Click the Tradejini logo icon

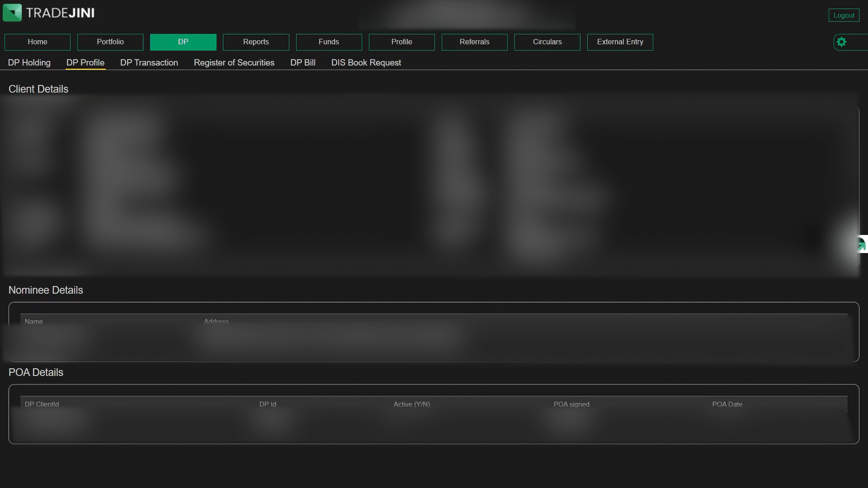pyautogui.click(x=12, y=13)
